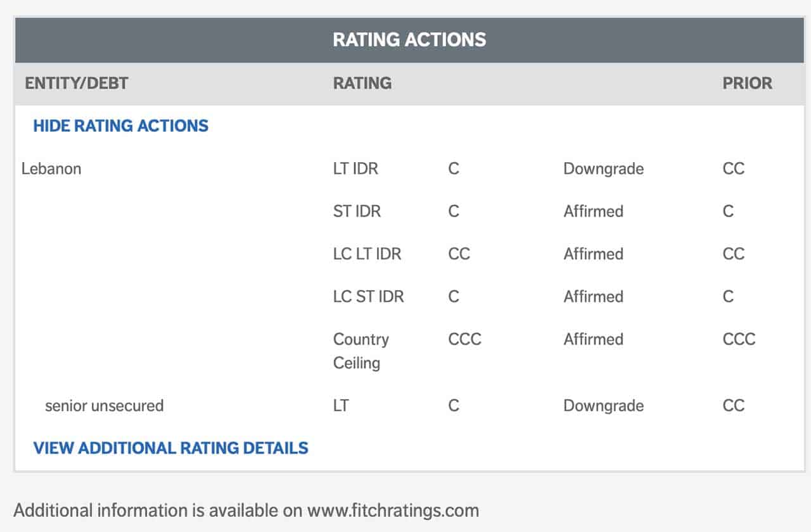The image size is (811, 532).
Task: Click the LT label in the senior unsecured row
Action: pyautogui.click(x=341, y=405)
